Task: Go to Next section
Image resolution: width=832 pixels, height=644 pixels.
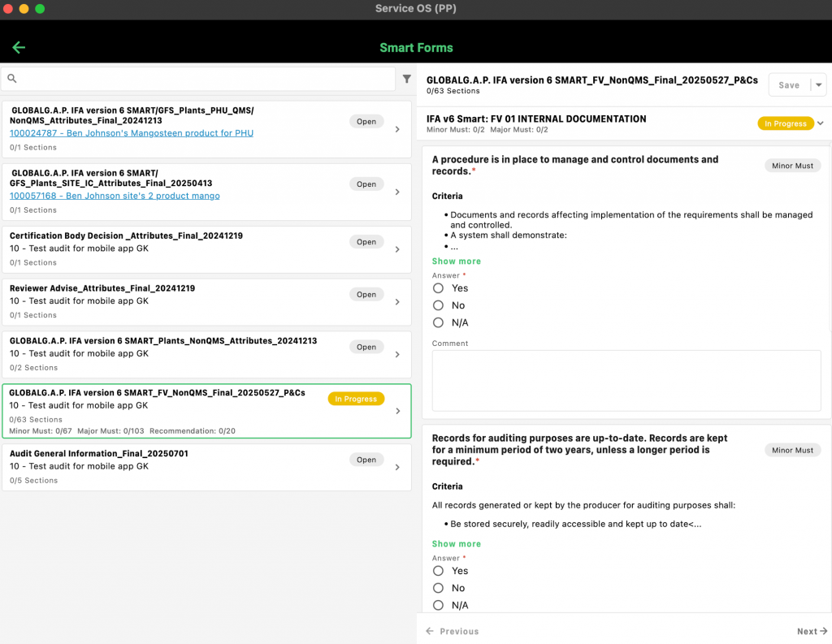Action: pyautogui.click(x=812, y=631)
